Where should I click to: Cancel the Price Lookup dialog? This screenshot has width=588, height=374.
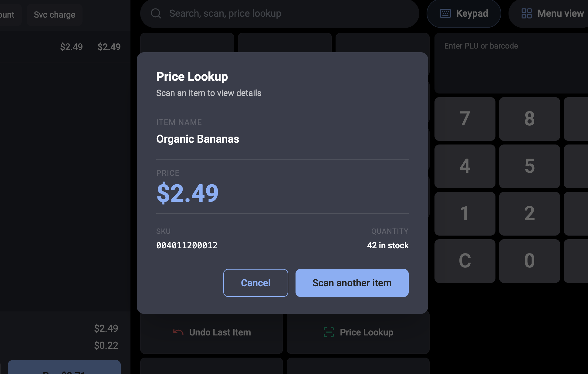(255, 283)
